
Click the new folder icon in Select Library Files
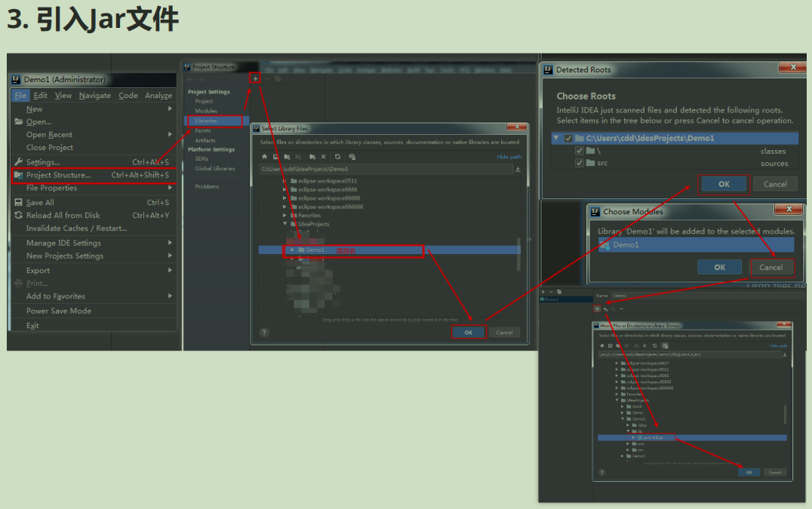tap(312, 157)
